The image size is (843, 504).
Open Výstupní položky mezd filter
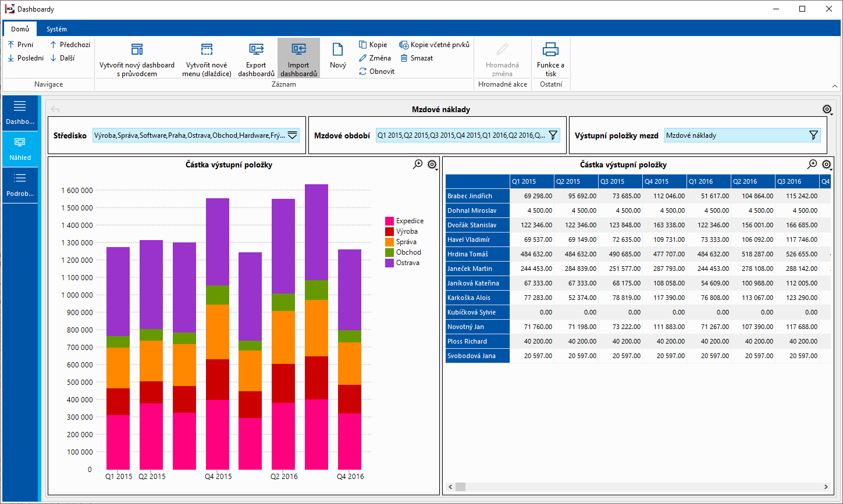pyautogui.click(x=813, y=135)
